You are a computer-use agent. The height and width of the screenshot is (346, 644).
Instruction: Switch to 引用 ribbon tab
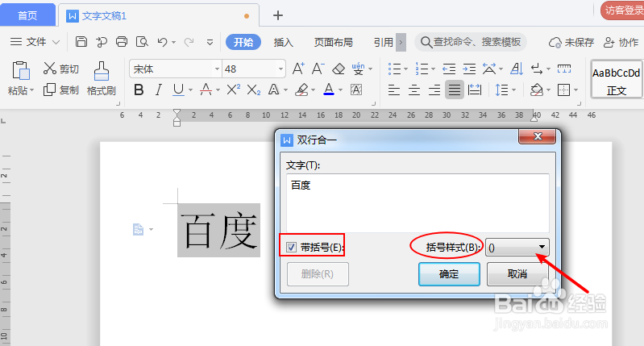click(x=383, y=42)
